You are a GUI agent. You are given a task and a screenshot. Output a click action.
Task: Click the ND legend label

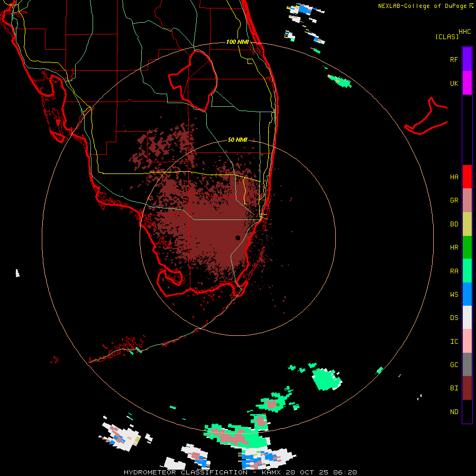coord(454,412)
